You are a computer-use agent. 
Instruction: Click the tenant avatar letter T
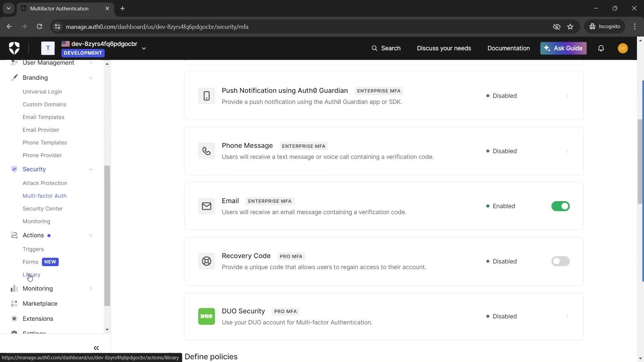tap(48, 48)
